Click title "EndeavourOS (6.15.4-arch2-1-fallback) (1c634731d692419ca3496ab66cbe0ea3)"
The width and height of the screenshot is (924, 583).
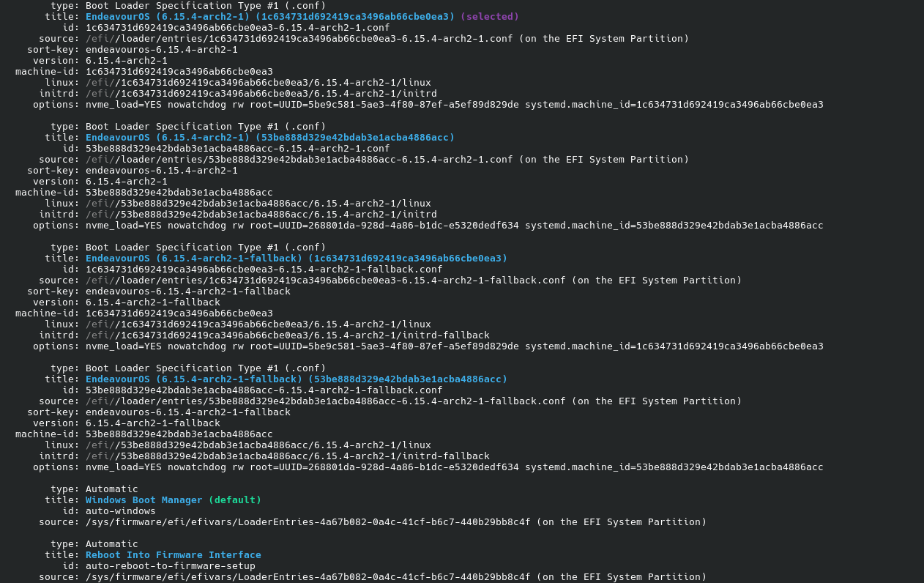pos(297,258)
